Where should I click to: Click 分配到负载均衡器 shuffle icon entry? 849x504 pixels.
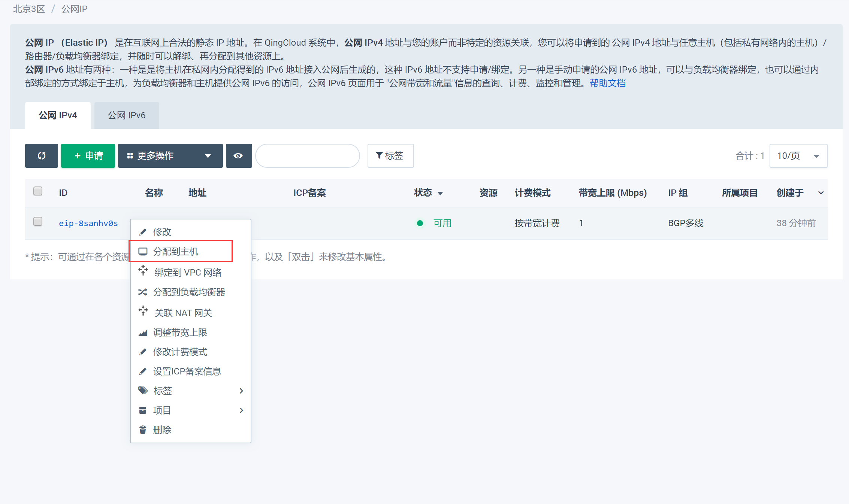(189, 292)
